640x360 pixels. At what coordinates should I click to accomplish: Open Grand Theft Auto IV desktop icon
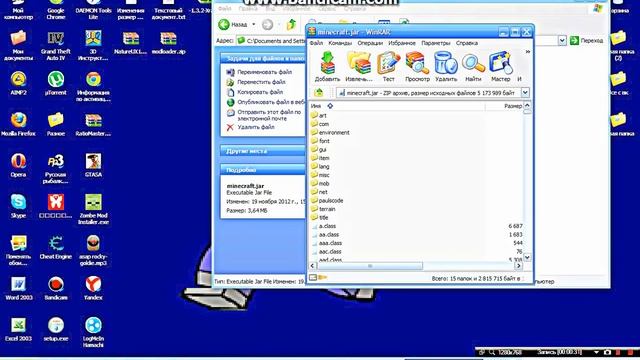[56, 45]
